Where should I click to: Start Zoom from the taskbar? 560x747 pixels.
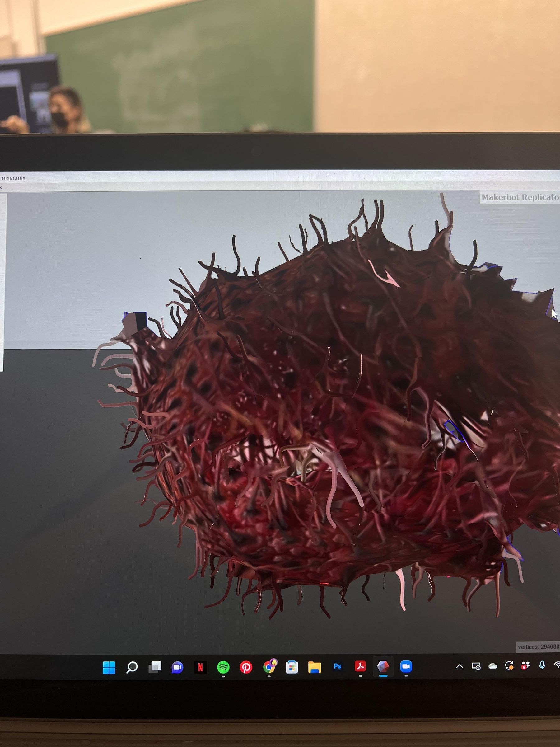point(406,666)
